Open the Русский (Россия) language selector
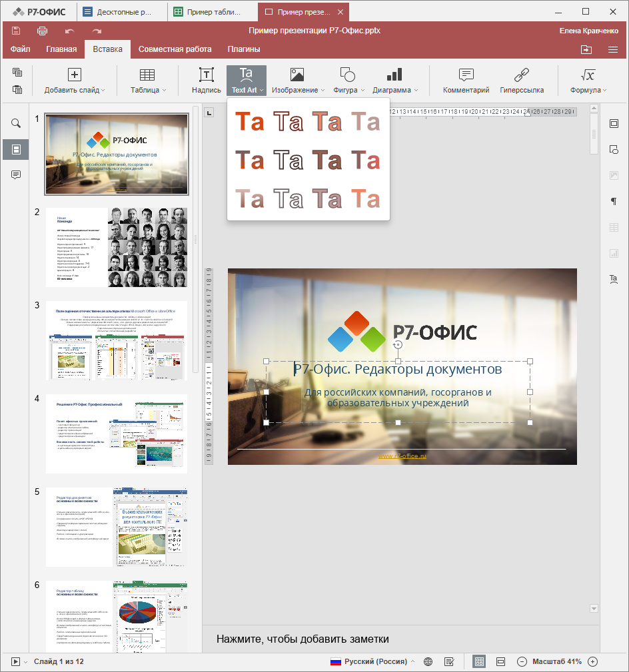629x672 pixels. [x=373, y=662]
